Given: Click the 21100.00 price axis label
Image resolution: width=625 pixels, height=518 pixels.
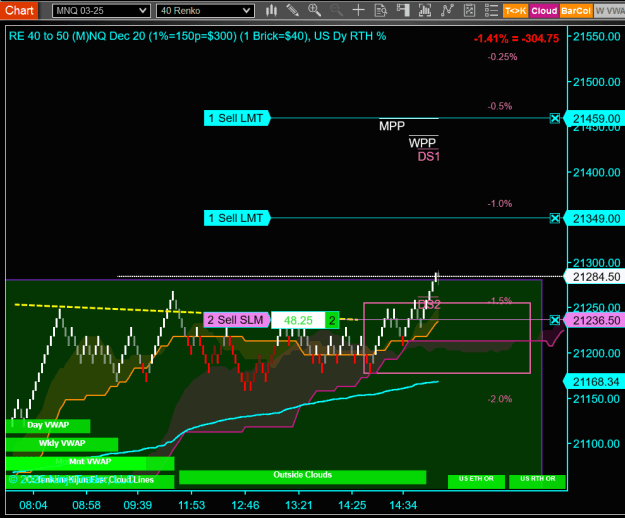Looking at the screenshot, I should [x=596, y=443].
